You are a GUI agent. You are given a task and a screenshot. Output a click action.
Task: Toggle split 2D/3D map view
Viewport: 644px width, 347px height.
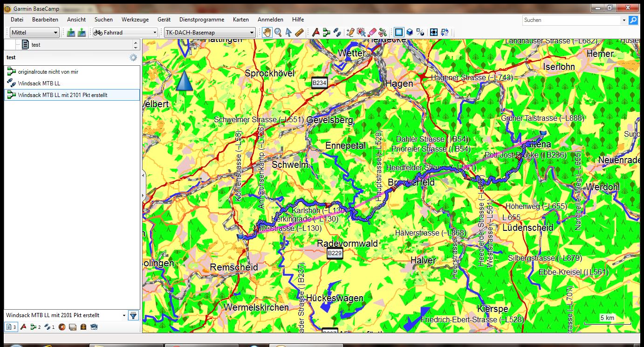420,32
